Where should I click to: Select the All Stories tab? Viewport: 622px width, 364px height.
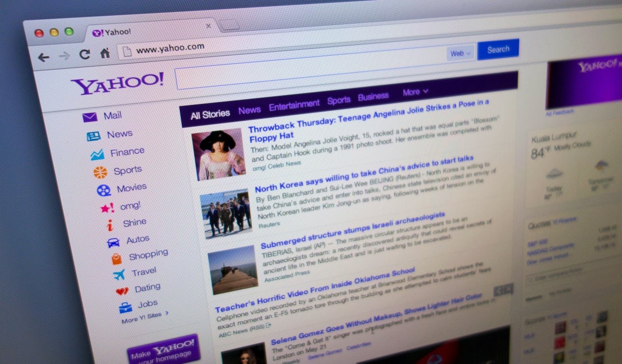210,115
